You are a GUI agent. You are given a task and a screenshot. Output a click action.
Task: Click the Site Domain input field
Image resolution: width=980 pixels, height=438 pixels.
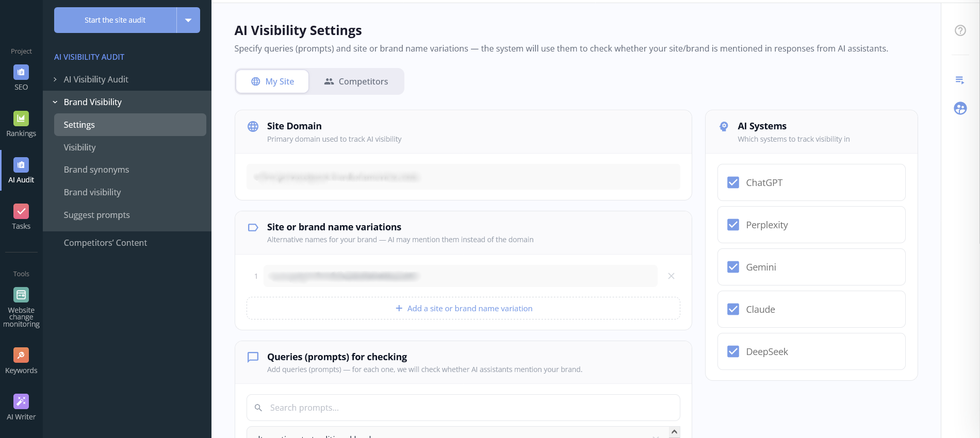[463, 177]
